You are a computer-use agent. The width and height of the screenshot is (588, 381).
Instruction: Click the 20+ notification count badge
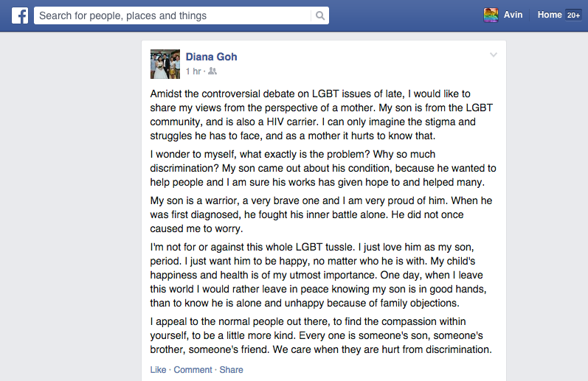pos(573,15)
